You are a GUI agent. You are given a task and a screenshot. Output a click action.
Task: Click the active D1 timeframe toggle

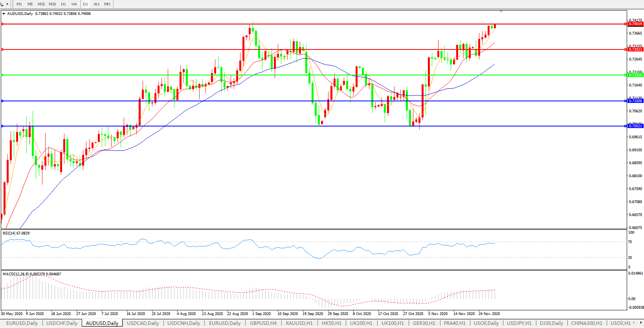(85, 4)
